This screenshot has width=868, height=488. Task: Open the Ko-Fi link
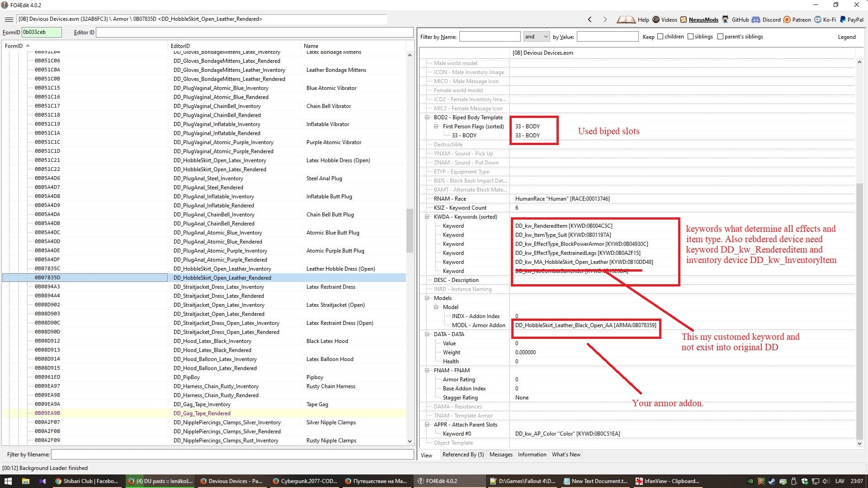[825, 19]
